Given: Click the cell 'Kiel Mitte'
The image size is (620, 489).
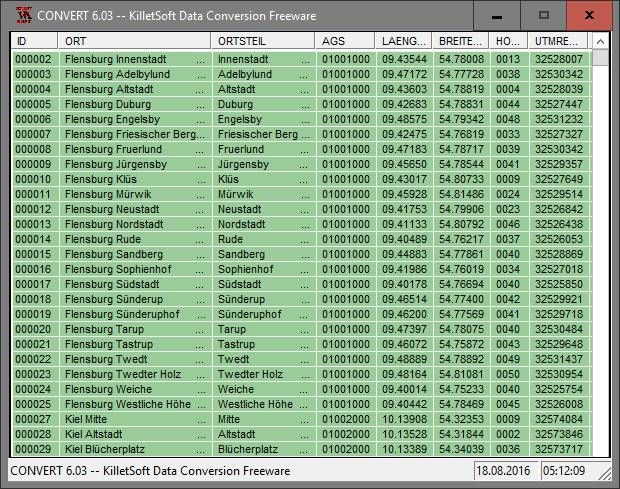Looking at the screenshot, I should pos(135,420).
